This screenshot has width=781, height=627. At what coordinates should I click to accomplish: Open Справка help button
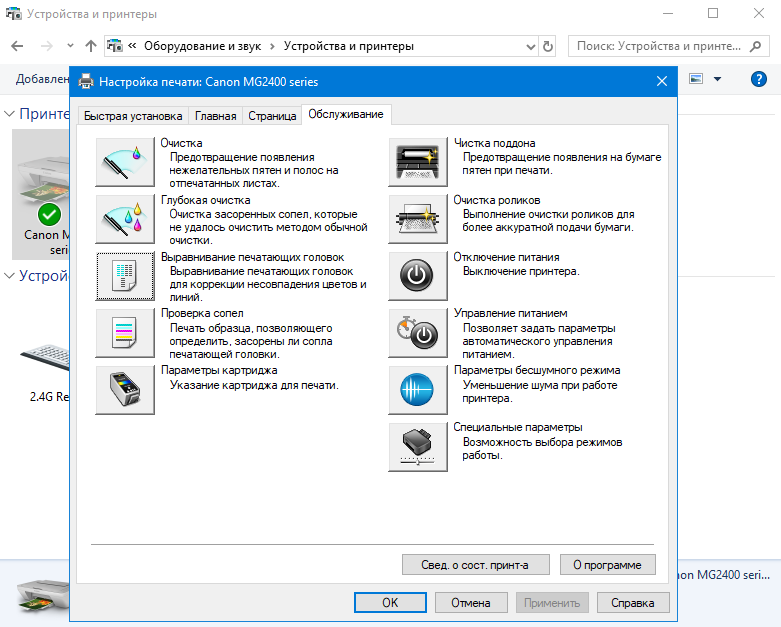click(x=633, y=603)
